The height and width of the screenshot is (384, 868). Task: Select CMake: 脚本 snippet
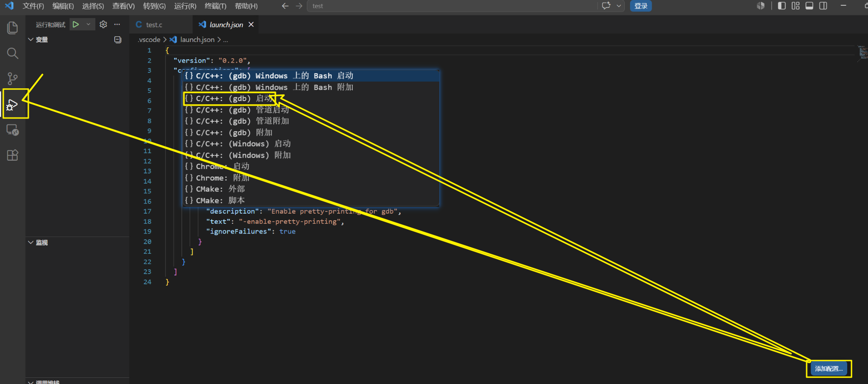(x=311, y=200)
